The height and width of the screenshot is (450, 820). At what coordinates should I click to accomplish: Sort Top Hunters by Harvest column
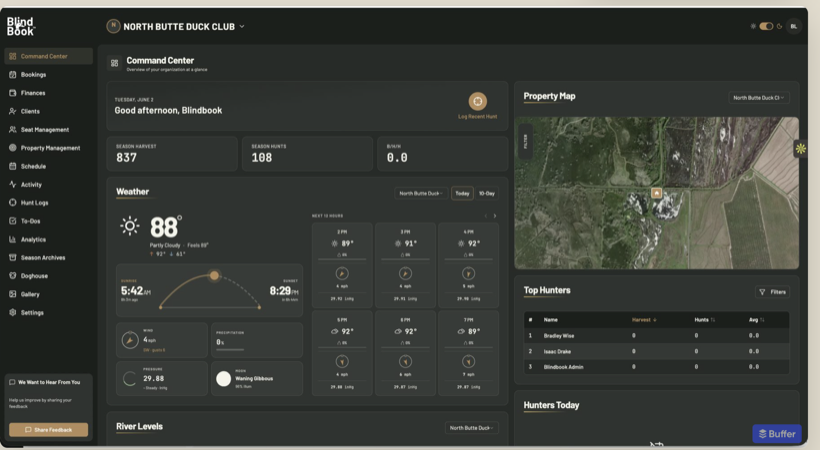tap(644, 320)
